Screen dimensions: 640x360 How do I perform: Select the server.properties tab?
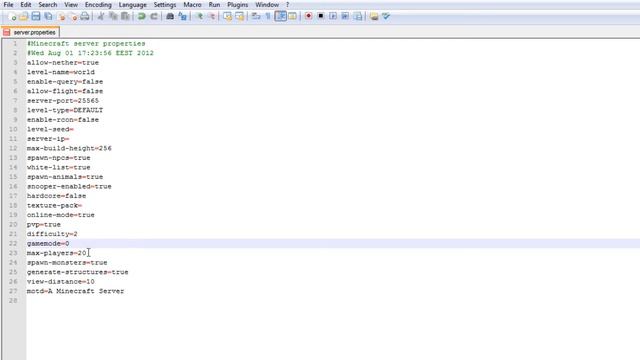[30, 32]
